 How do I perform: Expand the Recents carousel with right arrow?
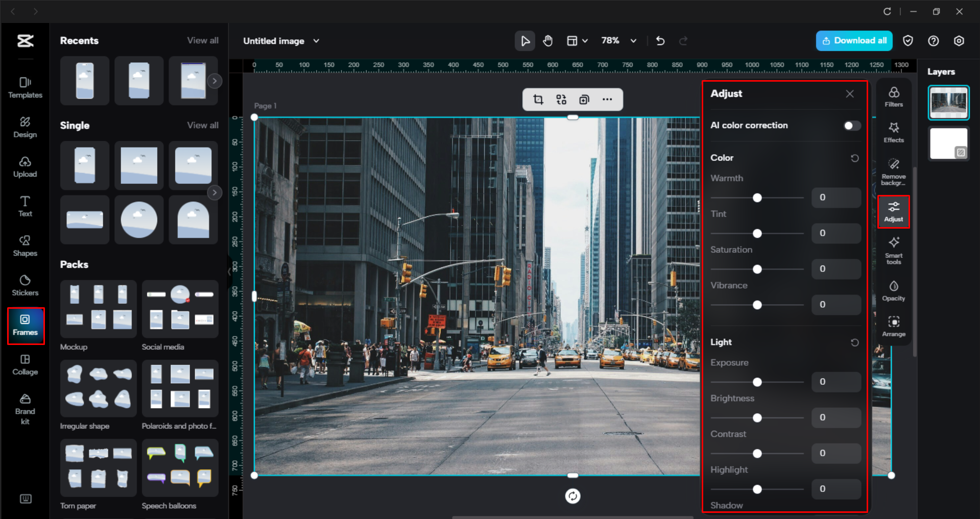pyautogui.click(x=214, y=81)
